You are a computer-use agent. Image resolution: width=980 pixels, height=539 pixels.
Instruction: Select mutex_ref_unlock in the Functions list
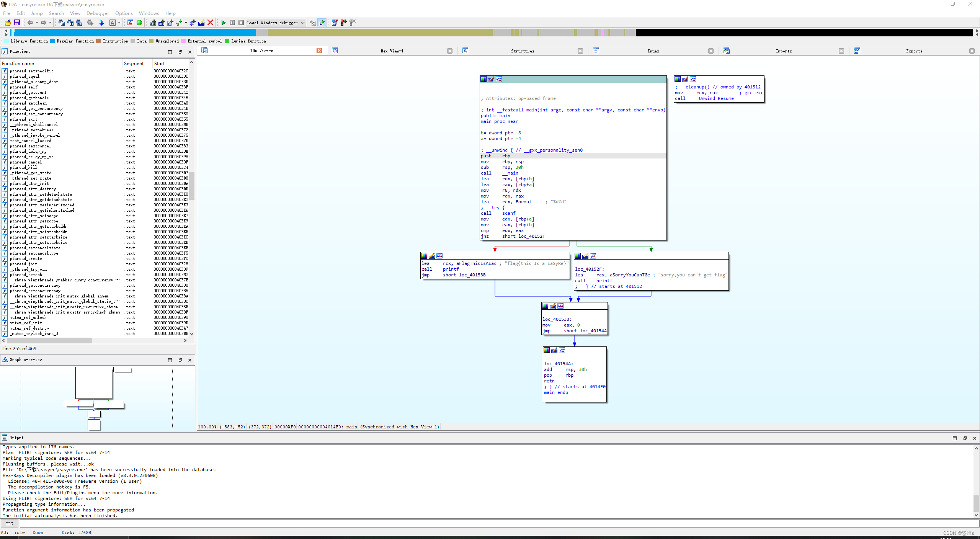pos(95,318)
